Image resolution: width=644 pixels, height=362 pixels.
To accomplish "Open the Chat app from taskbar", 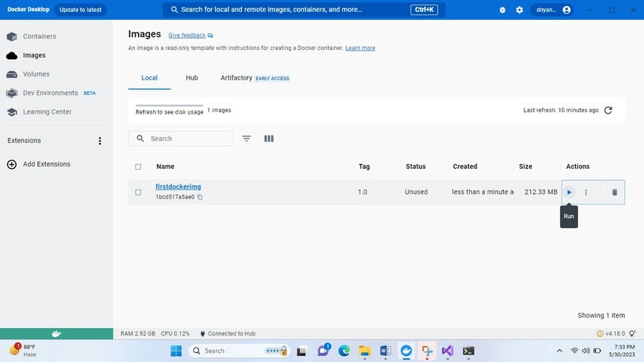I will pos(324,351).
